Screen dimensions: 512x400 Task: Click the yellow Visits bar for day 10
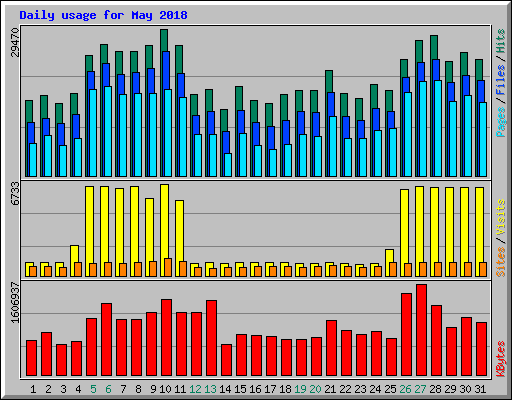click(x=164, y=231)
